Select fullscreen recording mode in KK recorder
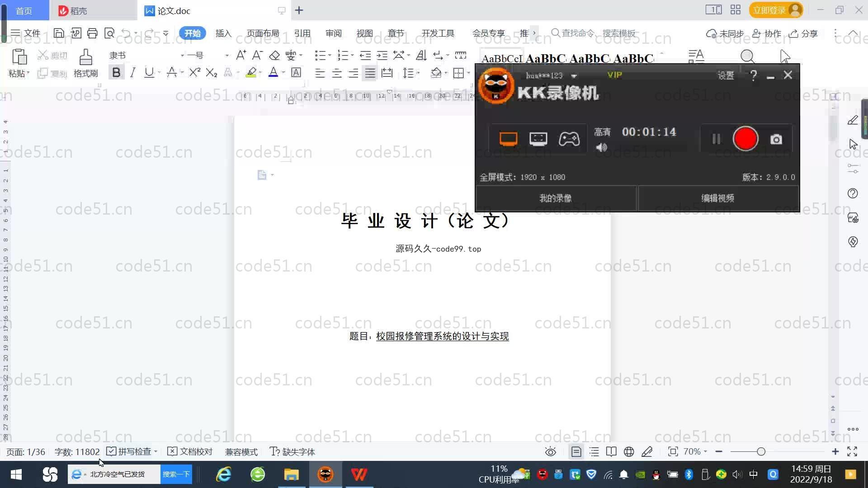The width and height of the screenshot is (868, 488). 508,139
